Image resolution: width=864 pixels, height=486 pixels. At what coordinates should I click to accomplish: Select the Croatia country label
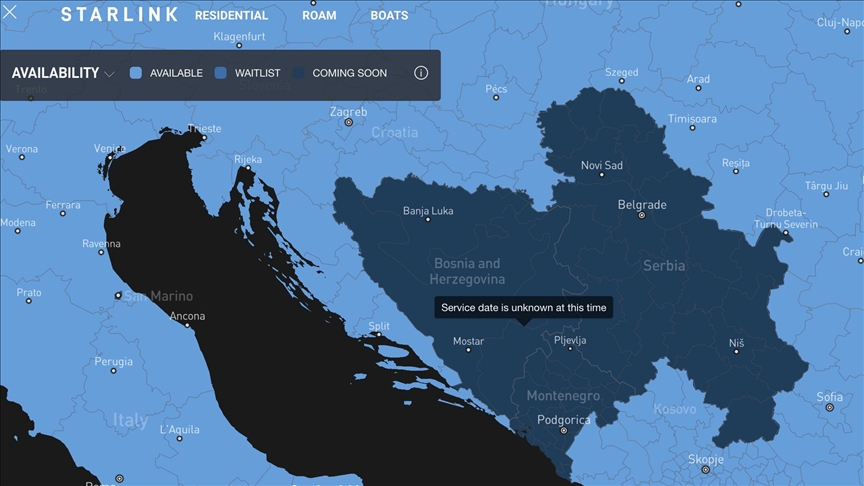coord(395,132)
